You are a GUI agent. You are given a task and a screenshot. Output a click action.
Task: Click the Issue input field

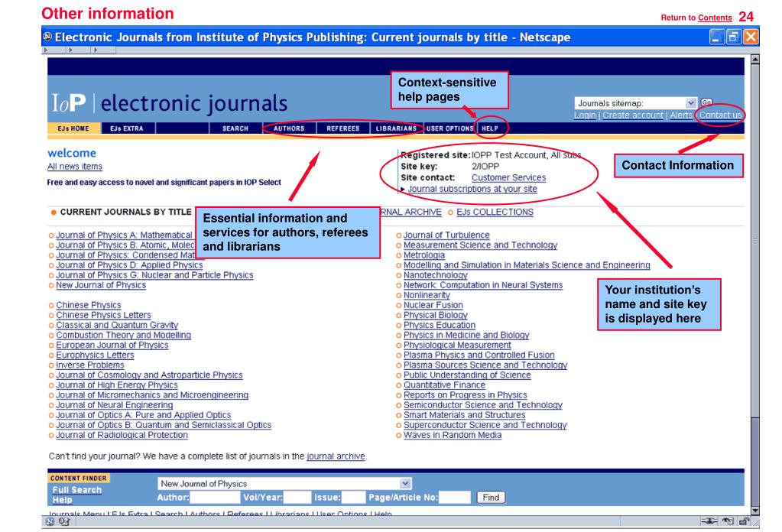[x=353, y=497]
